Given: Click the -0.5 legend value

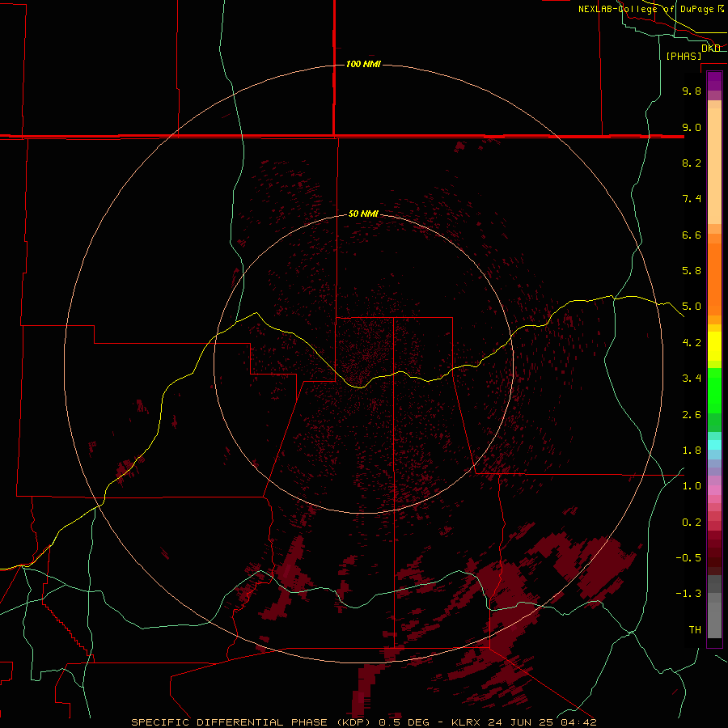Looking at the screenshot, I should coord(688,558).
